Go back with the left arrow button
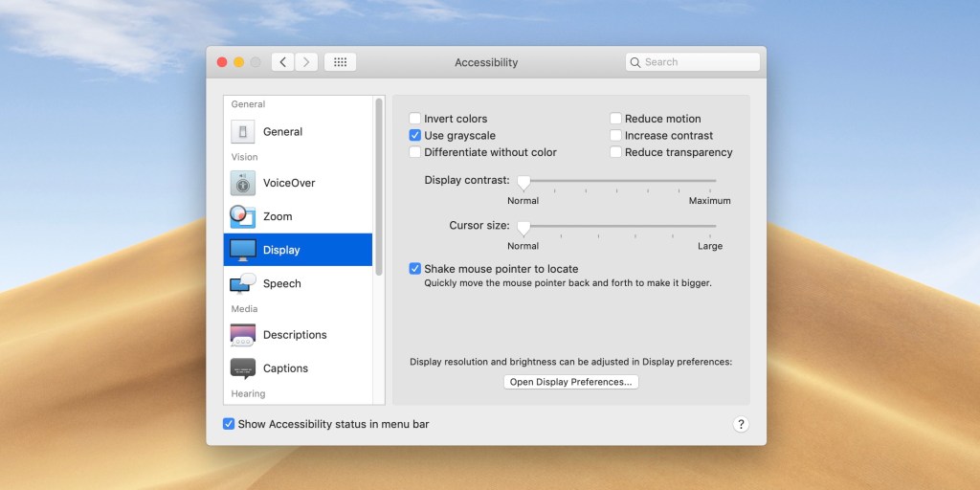The image size is (980, 490). 282,62
